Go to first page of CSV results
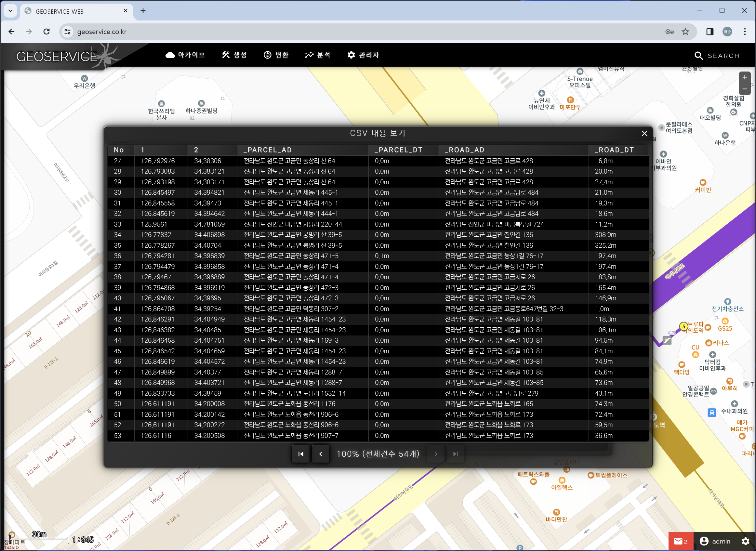This screenshot has height=551, width=756. tap(300, 453)
